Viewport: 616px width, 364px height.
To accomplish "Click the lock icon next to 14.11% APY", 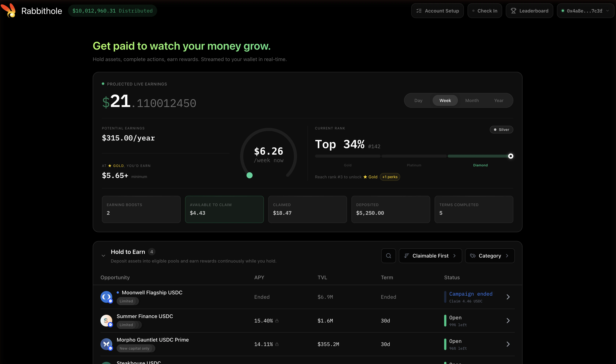I will click(277, 344).
